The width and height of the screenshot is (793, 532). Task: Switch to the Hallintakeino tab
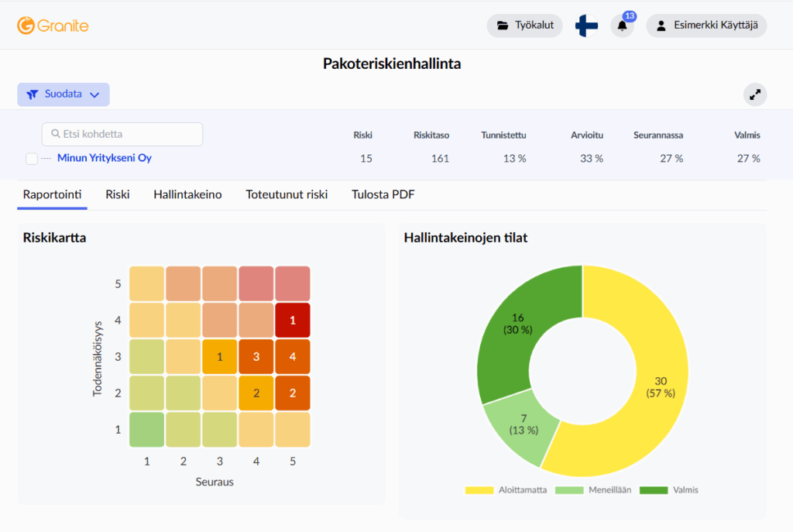click(187, 194)
